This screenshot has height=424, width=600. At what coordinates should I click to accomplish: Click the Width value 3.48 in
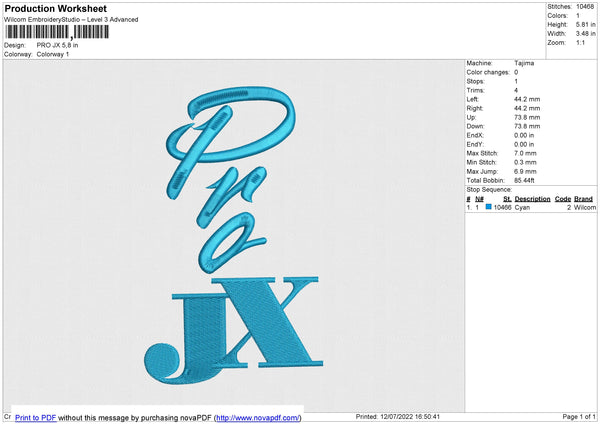click(585, 34)
